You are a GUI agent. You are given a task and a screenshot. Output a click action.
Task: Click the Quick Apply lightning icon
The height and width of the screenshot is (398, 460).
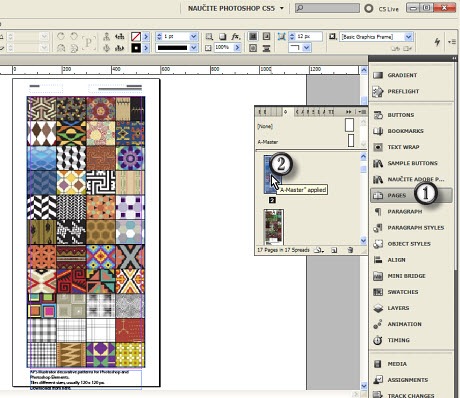437,42
